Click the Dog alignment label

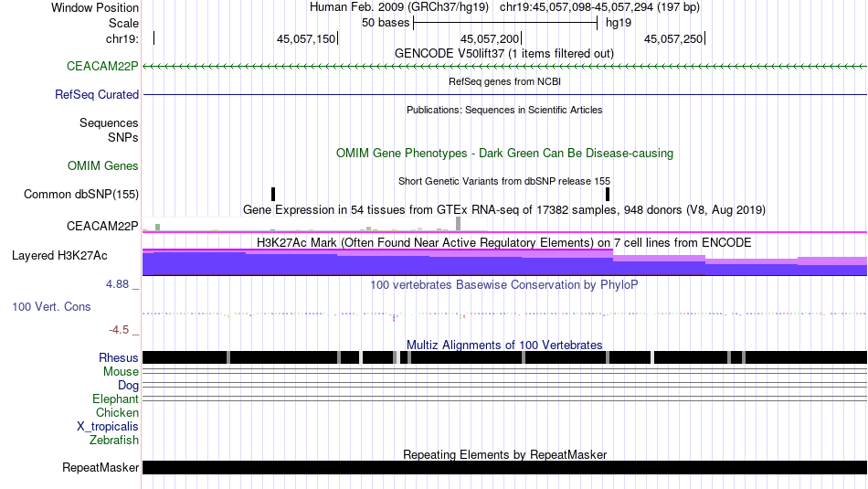128,386
